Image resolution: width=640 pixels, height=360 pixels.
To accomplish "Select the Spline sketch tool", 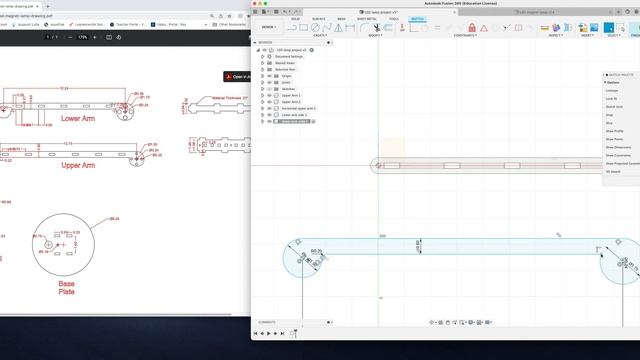I will click(x=327, y=28).
